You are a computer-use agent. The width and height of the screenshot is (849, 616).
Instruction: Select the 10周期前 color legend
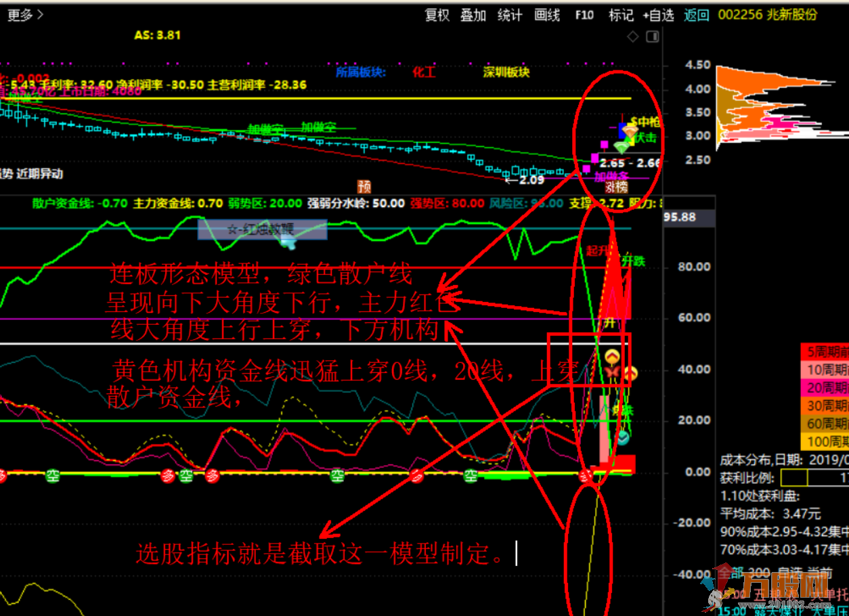point(825,370)
